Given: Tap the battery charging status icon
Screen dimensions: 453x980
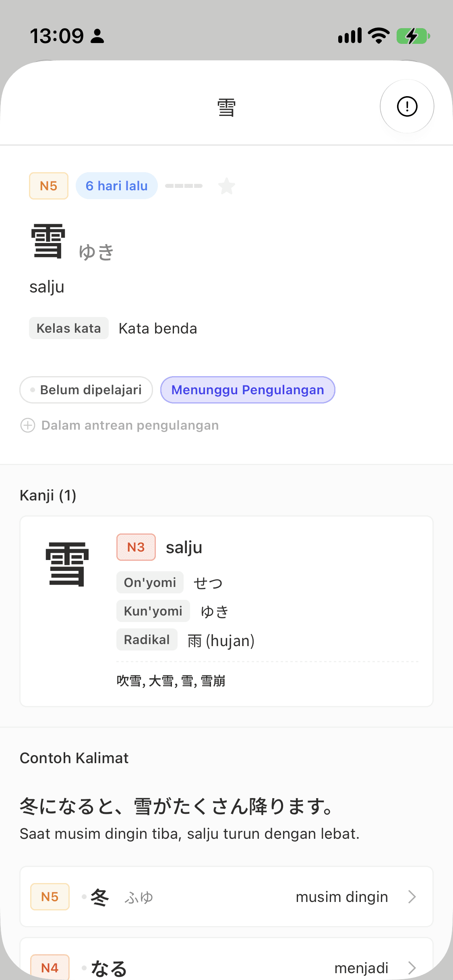Looking at the screenshot, I should coord(413,36).
